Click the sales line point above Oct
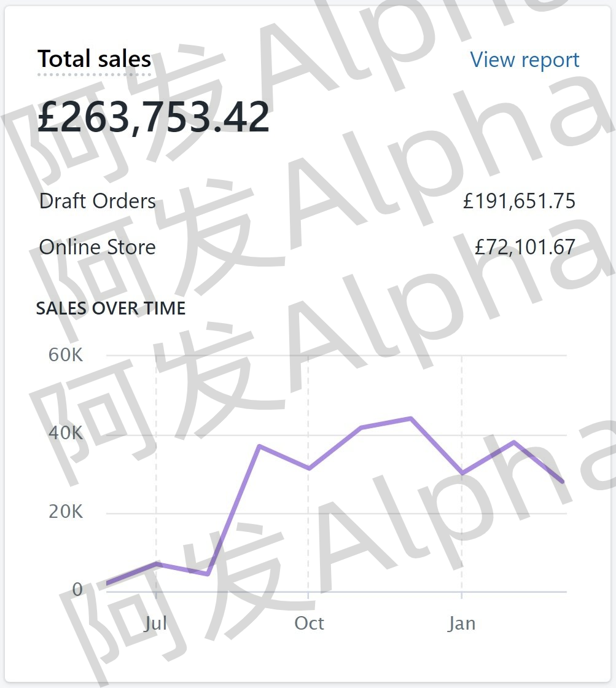This screenshot has height=688, width=616. [x=309, y=469]
